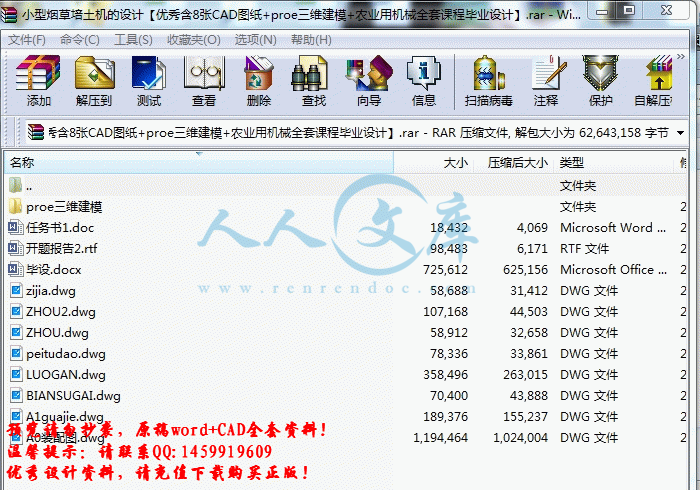Screen dimensions: 700x490
Task: Click the compressed size value 1,024,004
Action: (521, 437)
